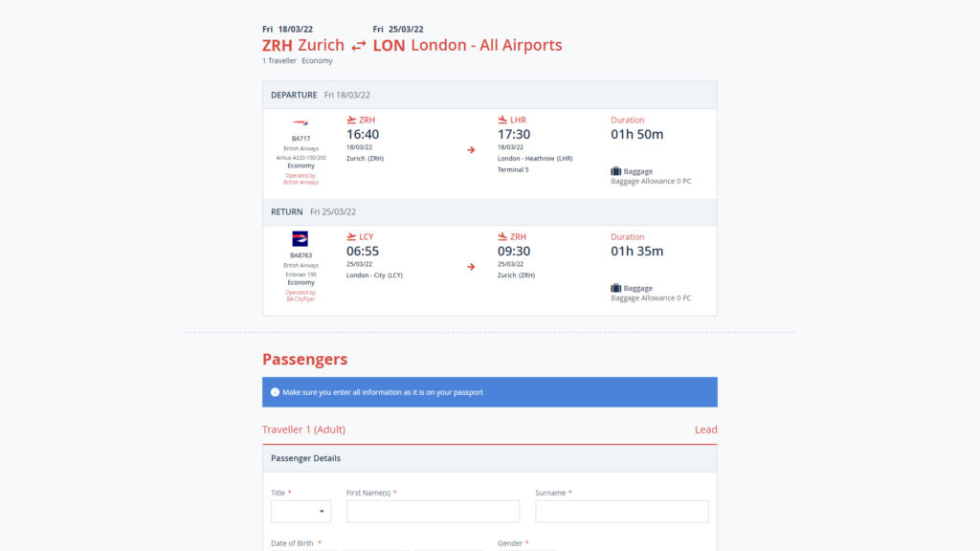
Task: Click the info icon in blue banner
Action: tap(275, 392)
